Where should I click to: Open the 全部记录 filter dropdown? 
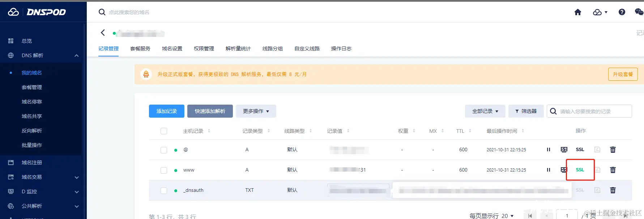(x=485, y=111)
